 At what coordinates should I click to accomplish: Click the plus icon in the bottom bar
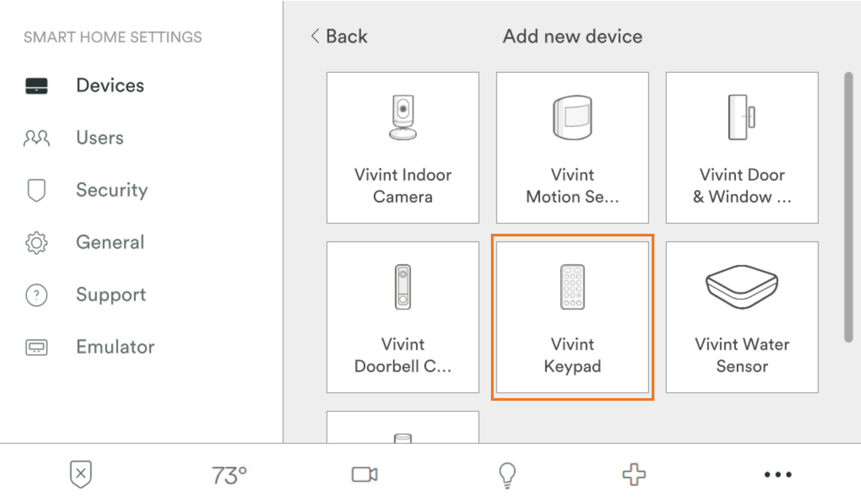[x=634, y=474]
